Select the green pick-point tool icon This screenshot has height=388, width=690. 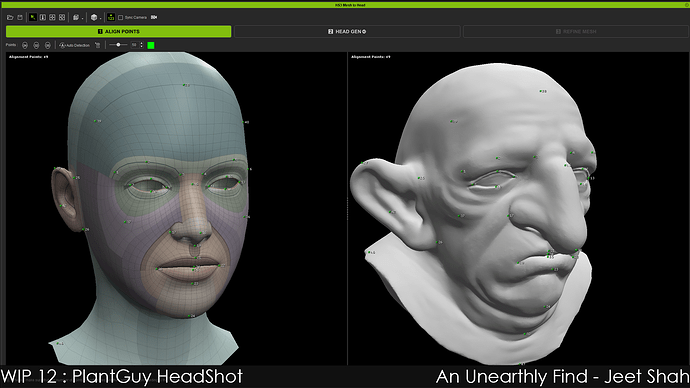[33, 18]
